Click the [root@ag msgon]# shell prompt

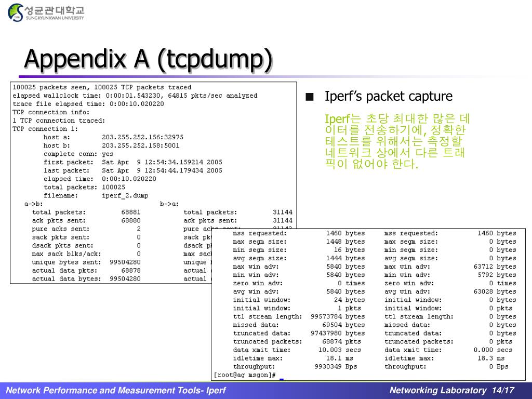244,375
